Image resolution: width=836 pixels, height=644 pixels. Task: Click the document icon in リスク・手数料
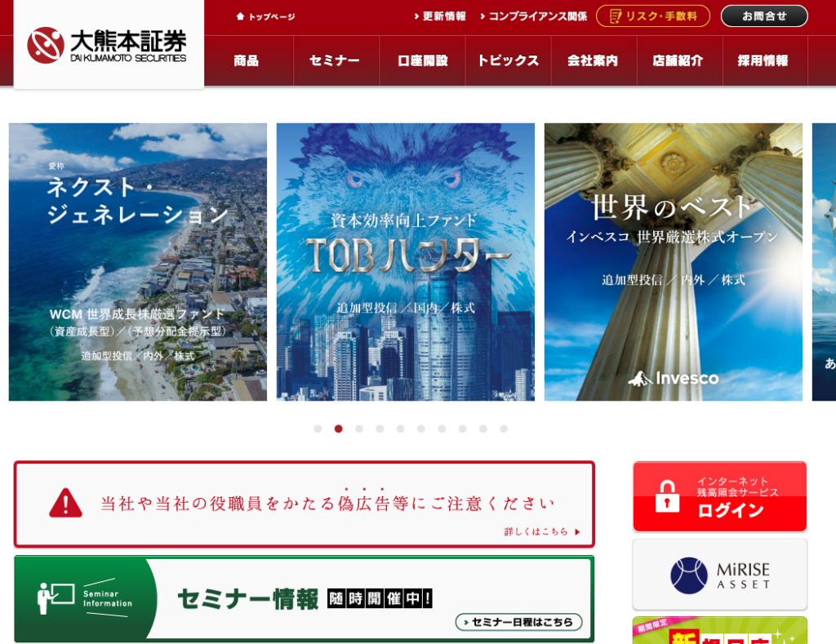tap(616, 16)
